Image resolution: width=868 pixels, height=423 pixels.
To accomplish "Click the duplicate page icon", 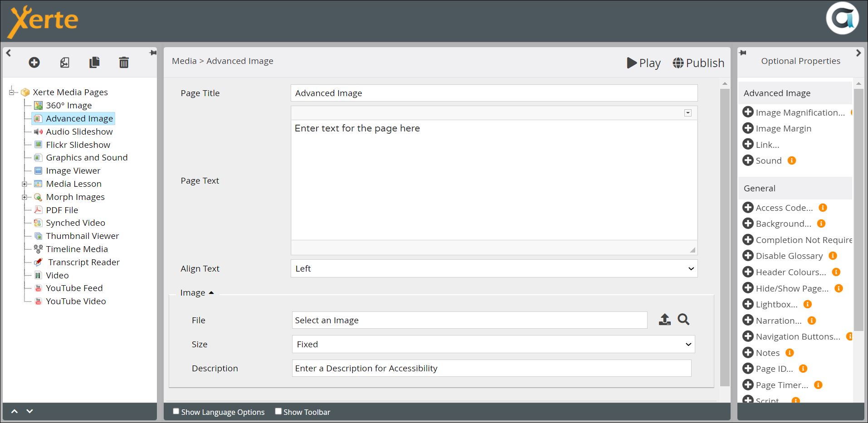I will tap(94, 63).
